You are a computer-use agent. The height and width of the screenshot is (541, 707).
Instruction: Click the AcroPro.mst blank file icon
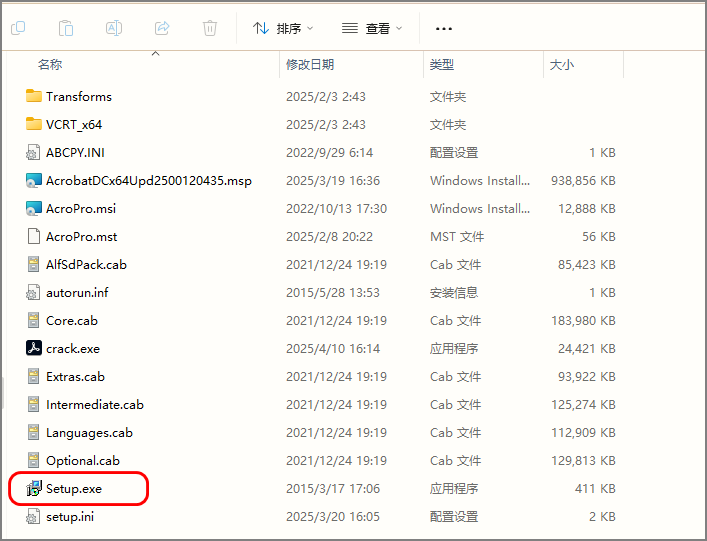click(x=33, y=236)
